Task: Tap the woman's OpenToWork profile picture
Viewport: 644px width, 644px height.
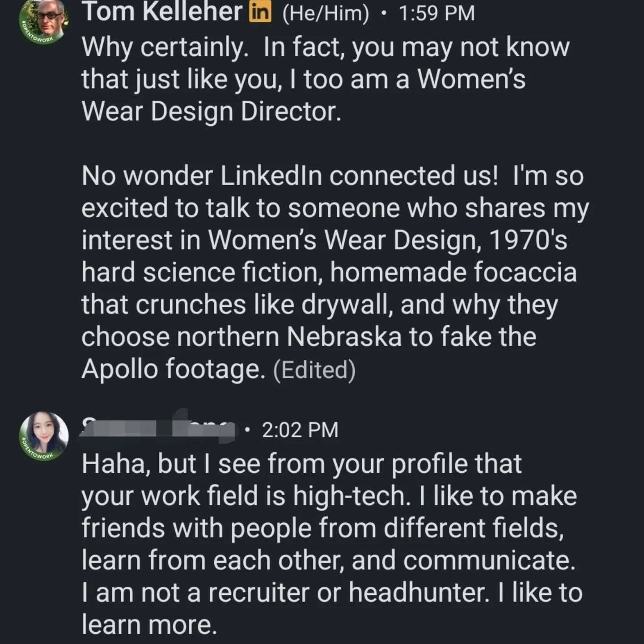Action: 44,436
